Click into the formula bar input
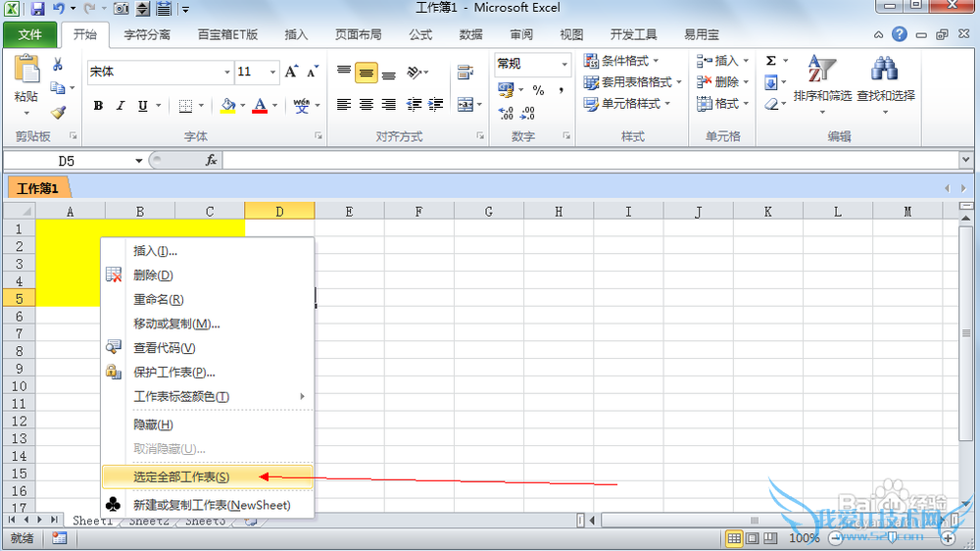 [591, 161]
